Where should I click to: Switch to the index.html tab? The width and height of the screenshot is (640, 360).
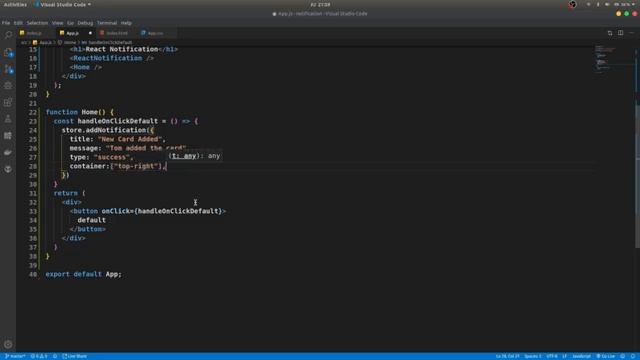point(116,33)
